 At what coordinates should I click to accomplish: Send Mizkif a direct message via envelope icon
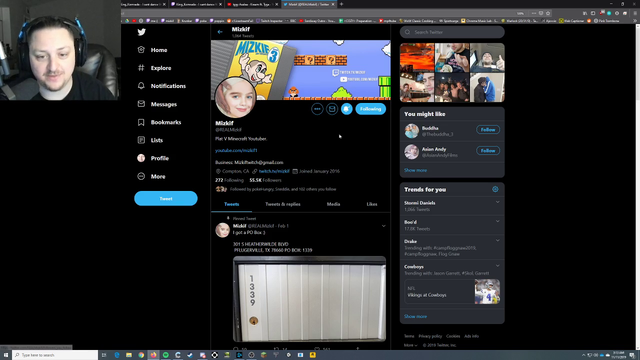(332, 109)
